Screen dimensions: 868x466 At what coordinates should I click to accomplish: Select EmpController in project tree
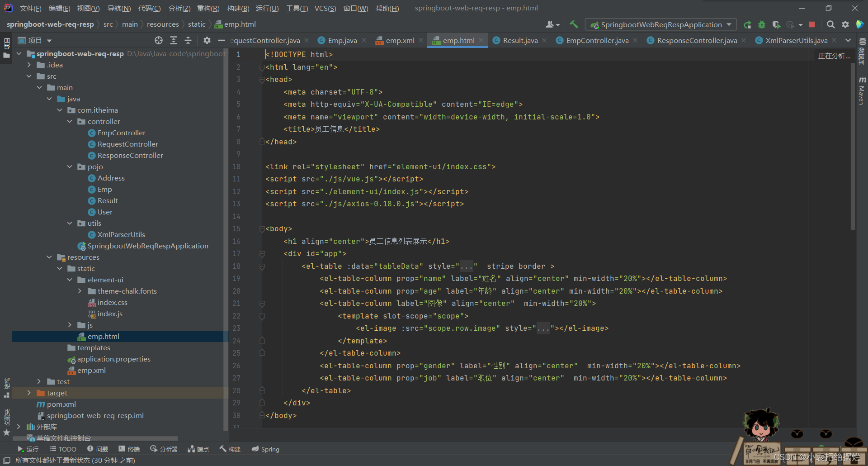pos(121,133)
